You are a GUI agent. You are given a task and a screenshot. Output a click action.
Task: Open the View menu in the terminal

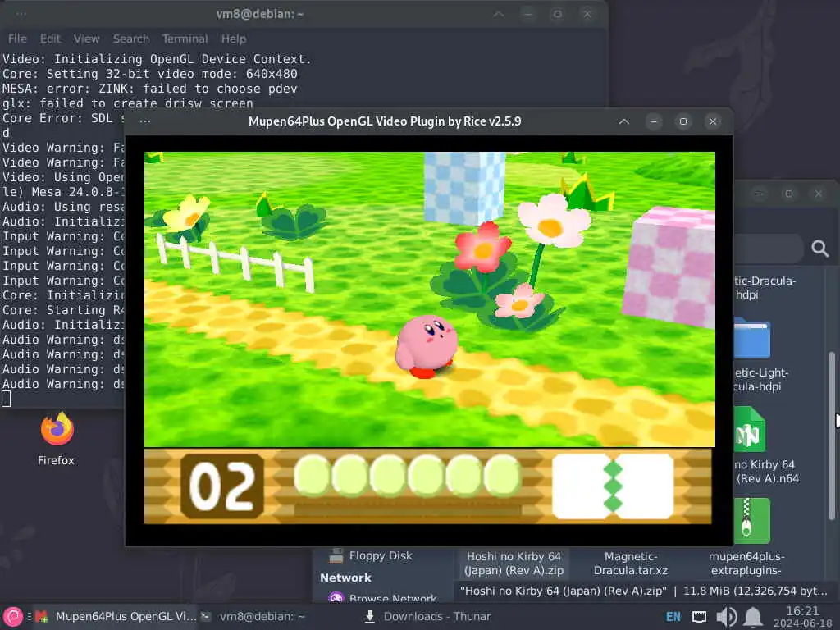click(86, 39)
